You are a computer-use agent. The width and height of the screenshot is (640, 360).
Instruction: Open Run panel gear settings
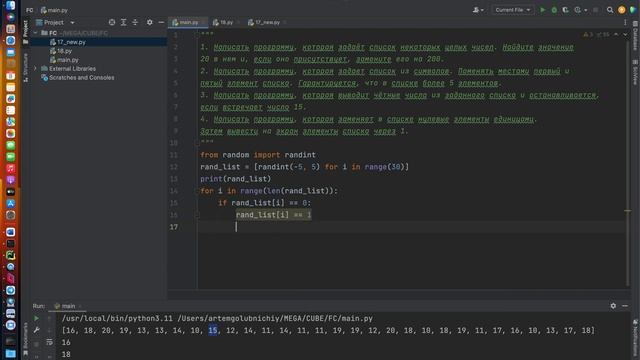click(x=613, y=305)
